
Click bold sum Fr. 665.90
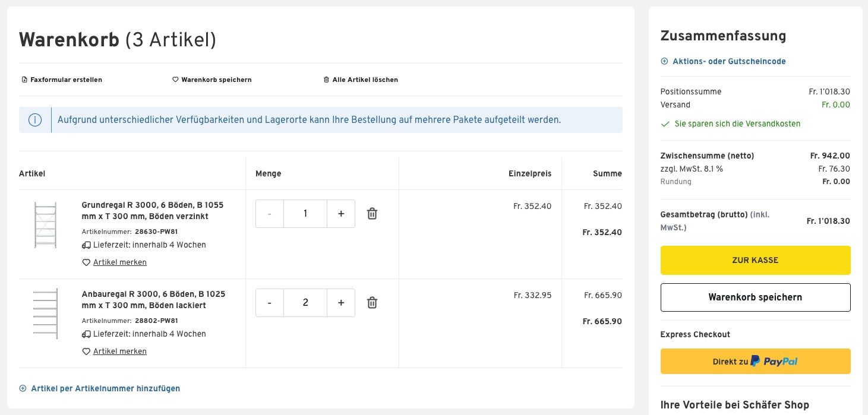click(x=602, y=321)
